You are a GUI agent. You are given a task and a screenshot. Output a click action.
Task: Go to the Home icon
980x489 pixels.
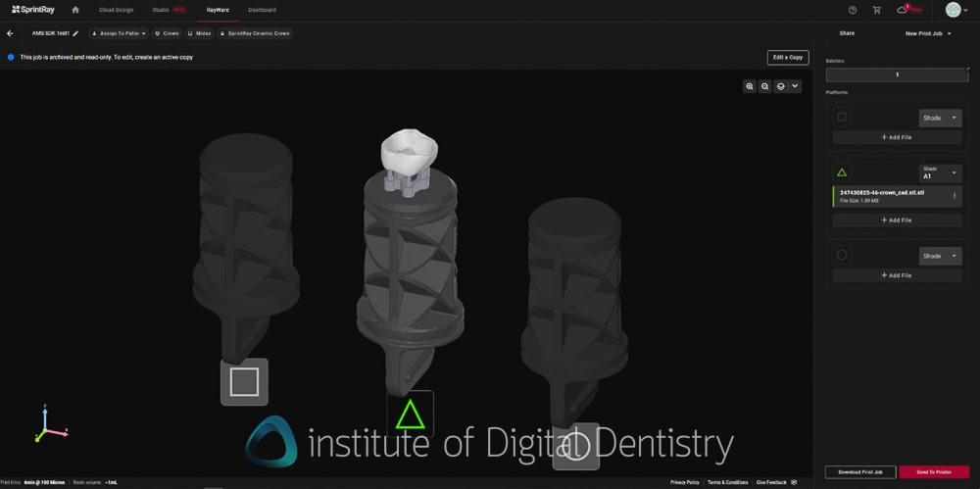[x=75, y=10]
